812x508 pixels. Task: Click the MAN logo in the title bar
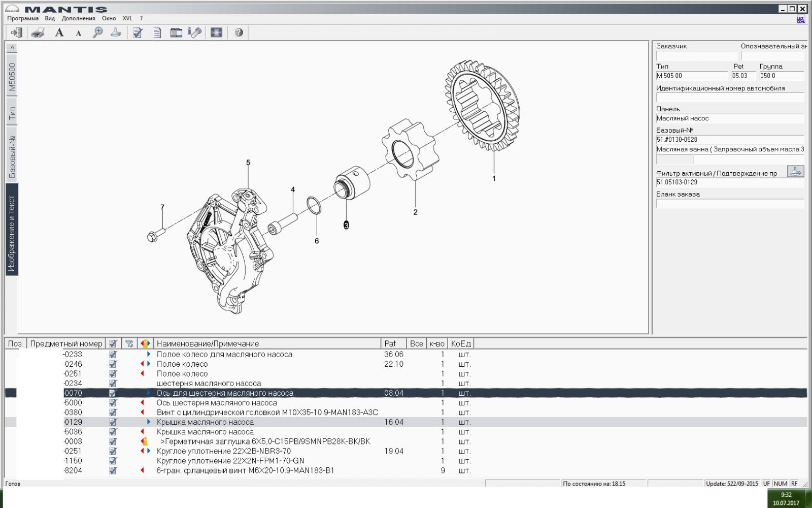12,9
